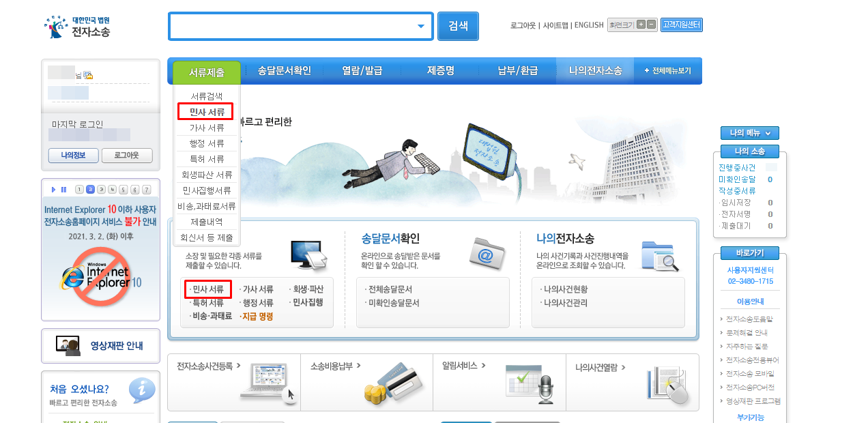Open 지급 명령 link
This screenshot has height=423, width=868.
pos(257,316)
